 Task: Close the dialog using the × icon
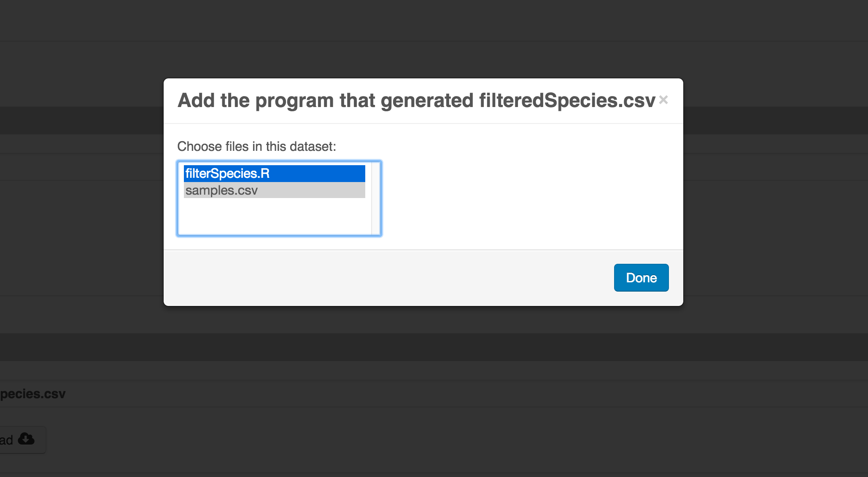click(663, 100)
